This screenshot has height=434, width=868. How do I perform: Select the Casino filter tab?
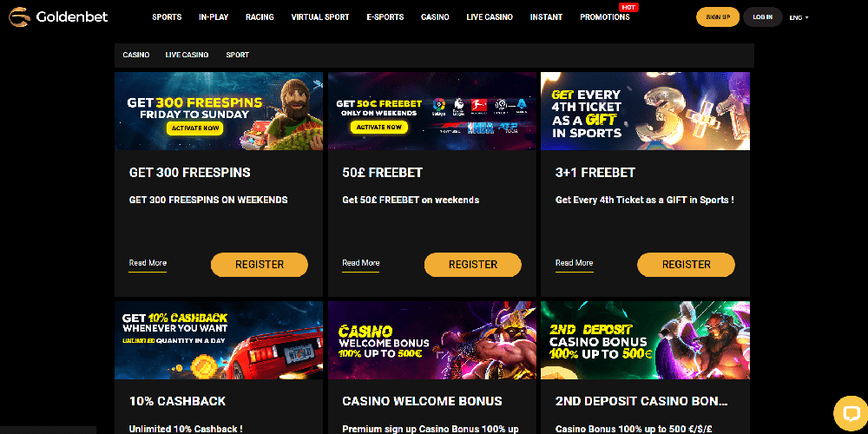tap(136, 55)
